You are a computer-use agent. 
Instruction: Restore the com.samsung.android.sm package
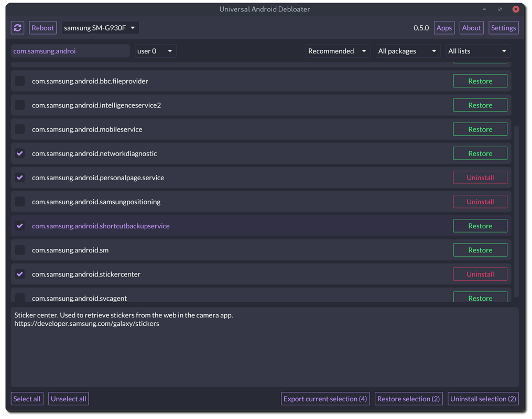(480, 250)
